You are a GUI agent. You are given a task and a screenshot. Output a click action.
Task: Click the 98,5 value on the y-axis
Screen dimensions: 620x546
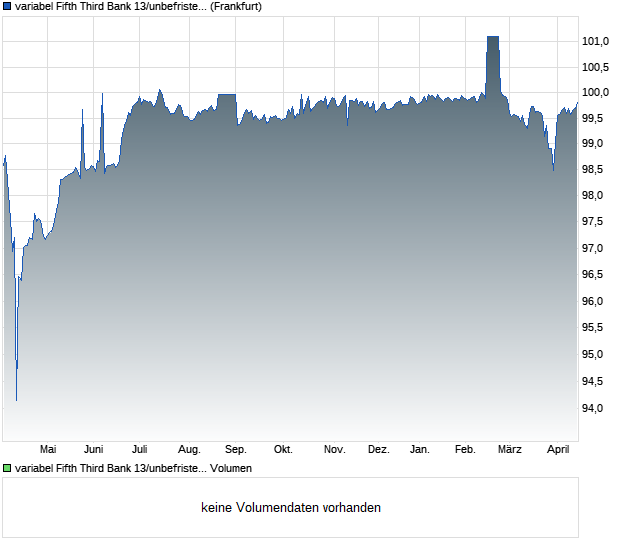click(x=592, y=170)
